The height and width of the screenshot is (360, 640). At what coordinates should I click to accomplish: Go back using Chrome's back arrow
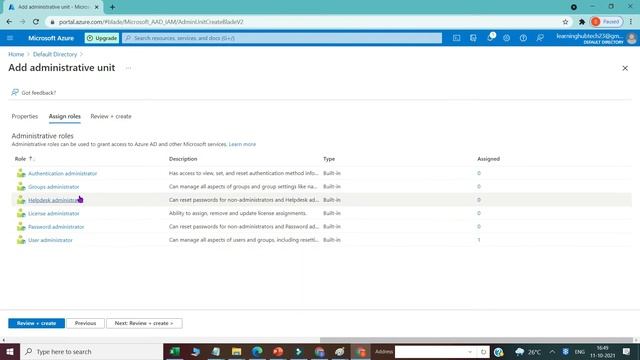click(9, 22)
